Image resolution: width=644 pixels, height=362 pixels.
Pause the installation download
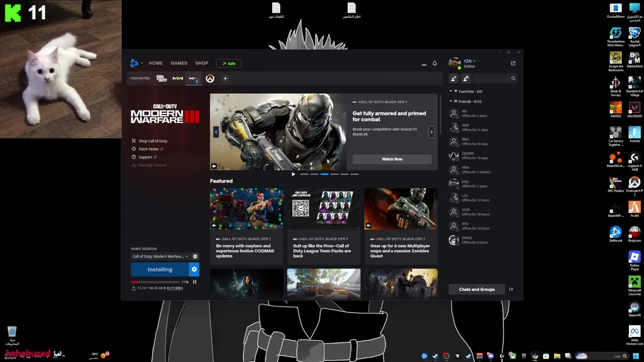[x=194, y=282]
